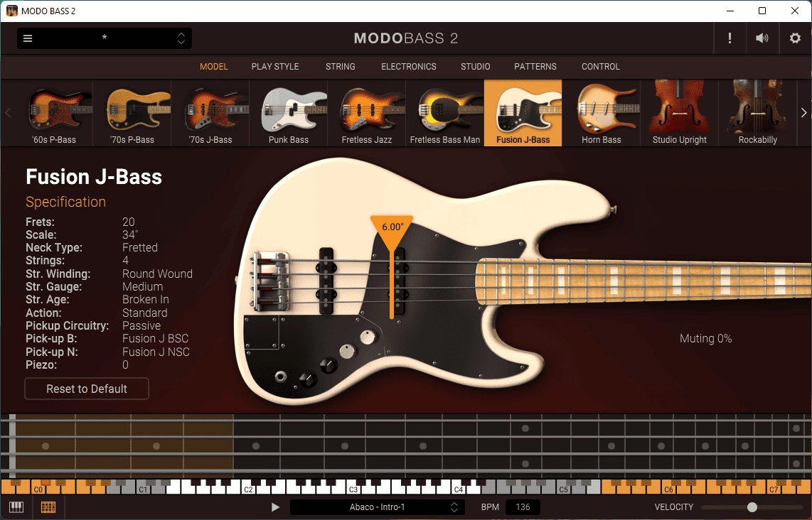Select the Fretless Jazz bass
This screenshot has height=520, width=812.
pyautogui.click(x=367, y=113)
